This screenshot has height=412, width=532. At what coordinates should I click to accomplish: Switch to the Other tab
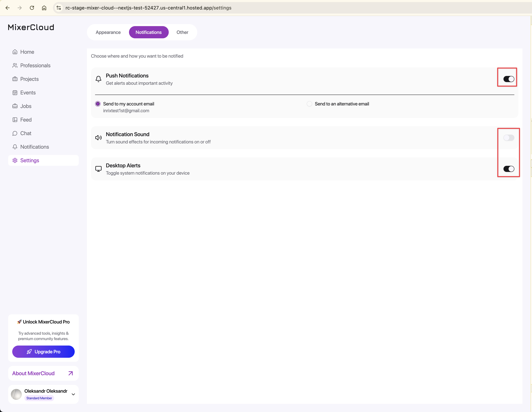[x=182, y=32]
